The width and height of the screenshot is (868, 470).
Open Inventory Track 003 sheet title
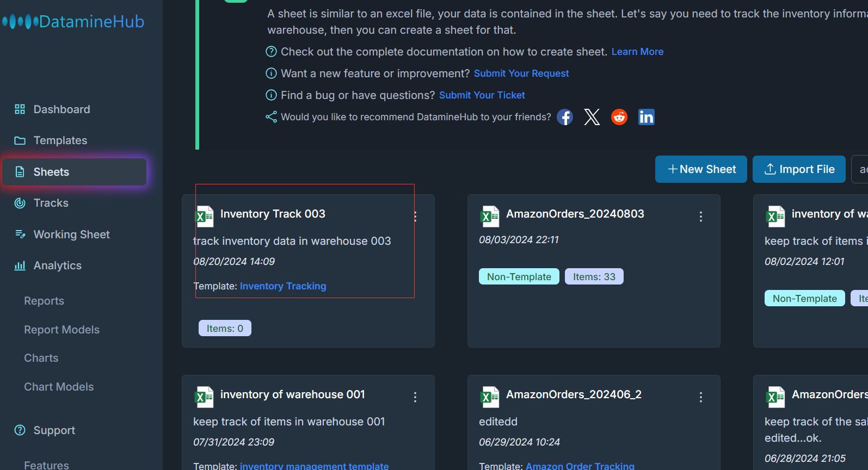273,214
